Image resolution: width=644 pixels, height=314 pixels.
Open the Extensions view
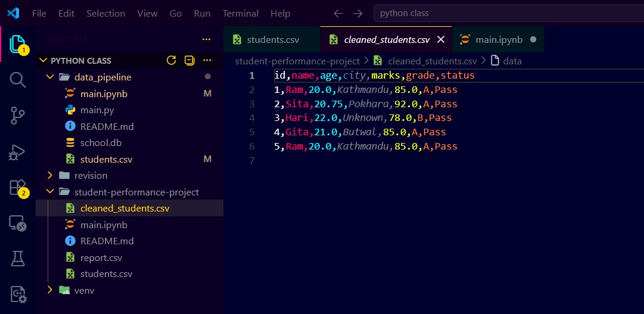(18, 188)
